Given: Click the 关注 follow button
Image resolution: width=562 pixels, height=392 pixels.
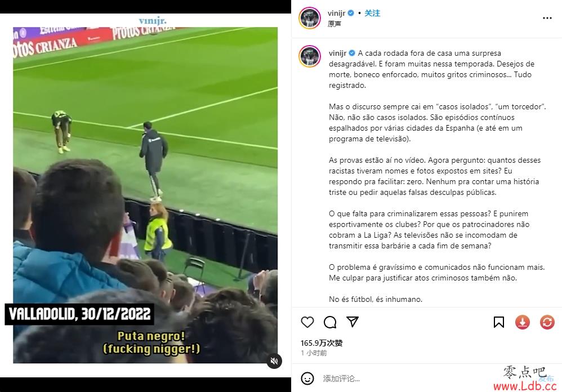Looking at the screenshot, I should tap(372, 14).
